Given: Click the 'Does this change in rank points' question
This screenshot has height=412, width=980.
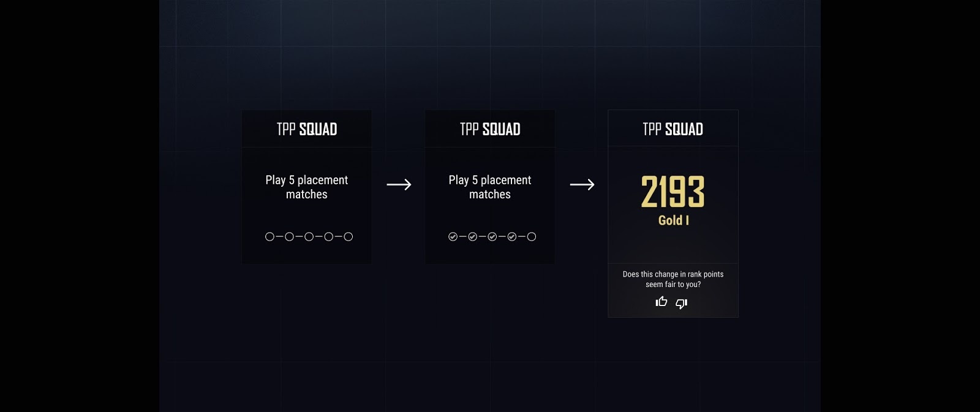Looking at the screenshot, I should coord(673,279).
